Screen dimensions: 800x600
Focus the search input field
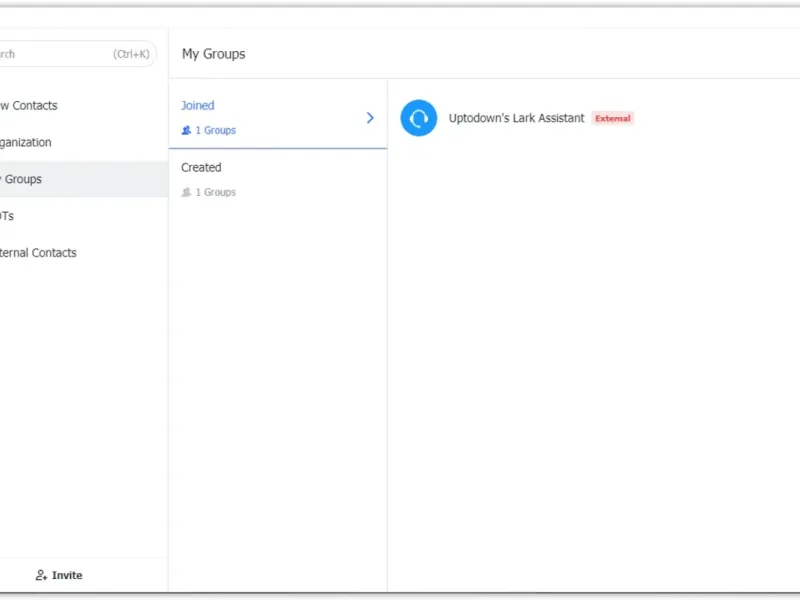(77, 54)
